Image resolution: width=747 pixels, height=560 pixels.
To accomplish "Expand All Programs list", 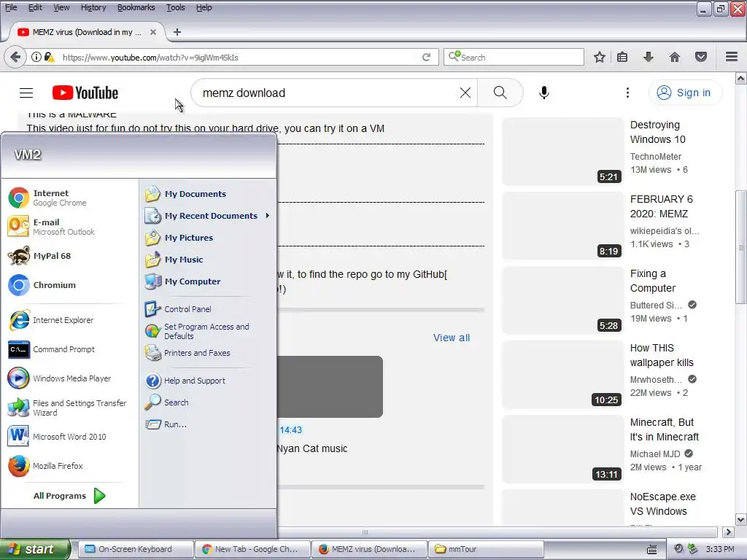I will 69,496.
